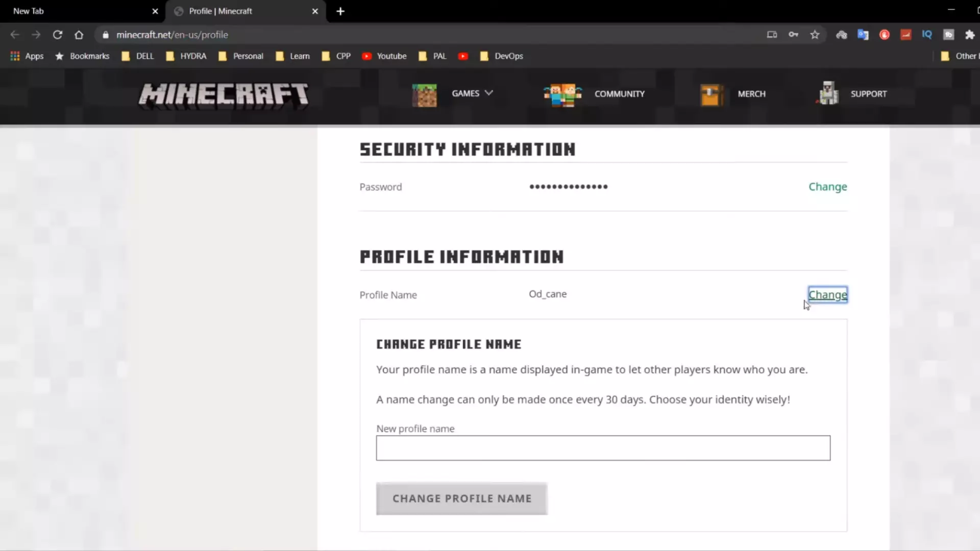The width and height of the screenshot is (980, 551).
Task: Access the Support section
Action: coord(868,93)
